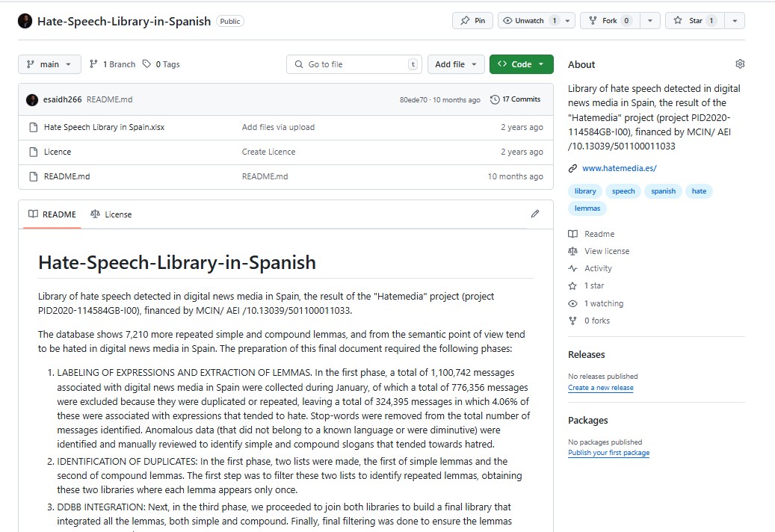The image size is (775, 532).
Task: Click the file icon next to README.md
Action: coord(34,177)
